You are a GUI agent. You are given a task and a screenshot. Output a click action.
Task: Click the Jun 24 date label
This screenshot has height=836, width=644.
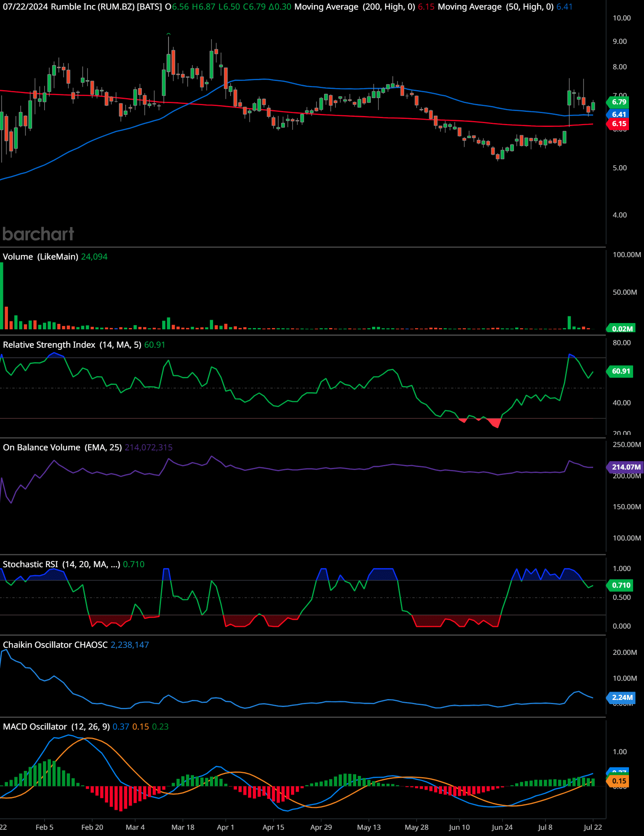point(502,827)
